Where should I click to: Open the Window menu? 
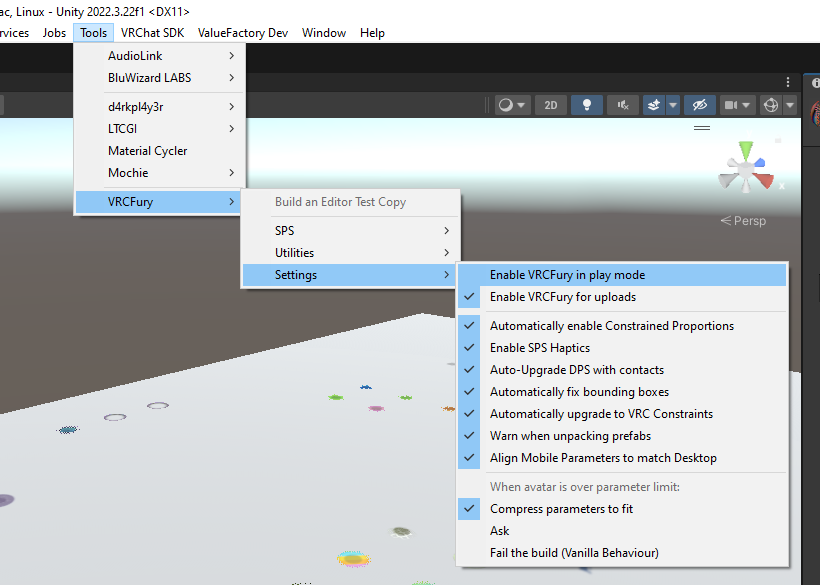[x=324, y=32]
